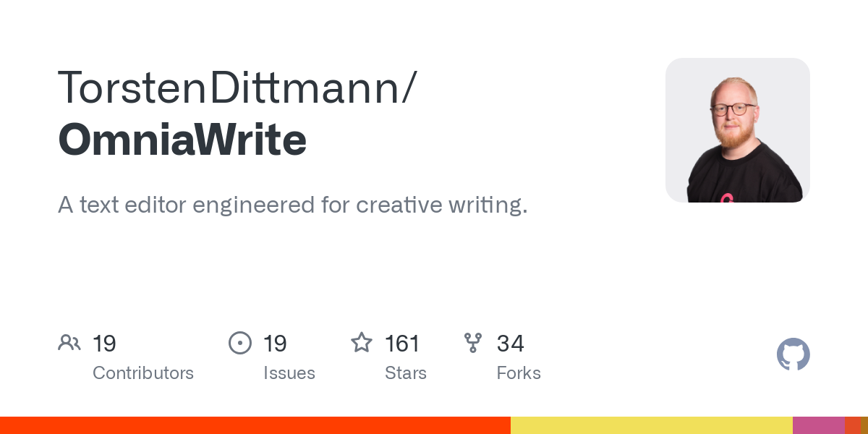The width and height of the screenshot is (868, 434).
Task: Open the OmniaWrite repository title
Action: point(182,140)
